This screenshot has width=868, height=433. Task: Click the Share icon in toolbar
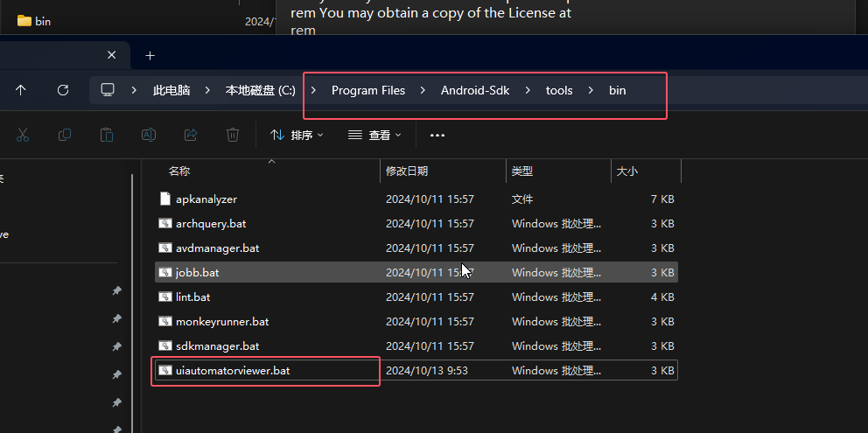click(191, 135)
